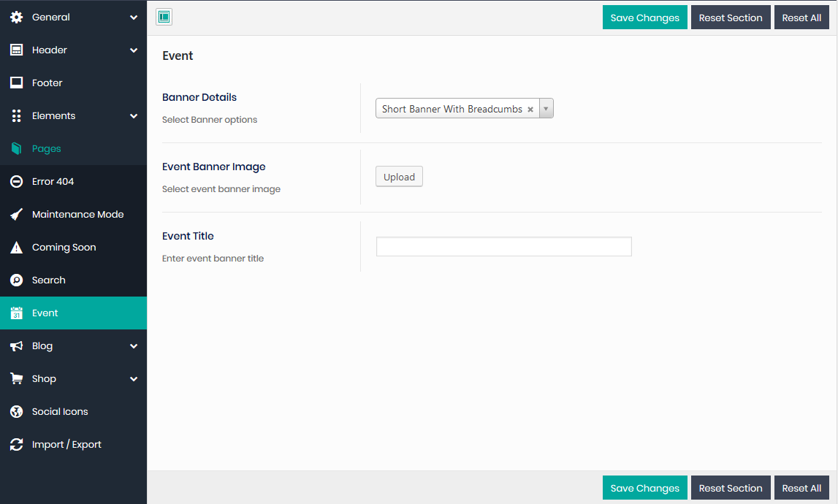Click the Coming Soon warning triangle icon

tap(16, 248)
